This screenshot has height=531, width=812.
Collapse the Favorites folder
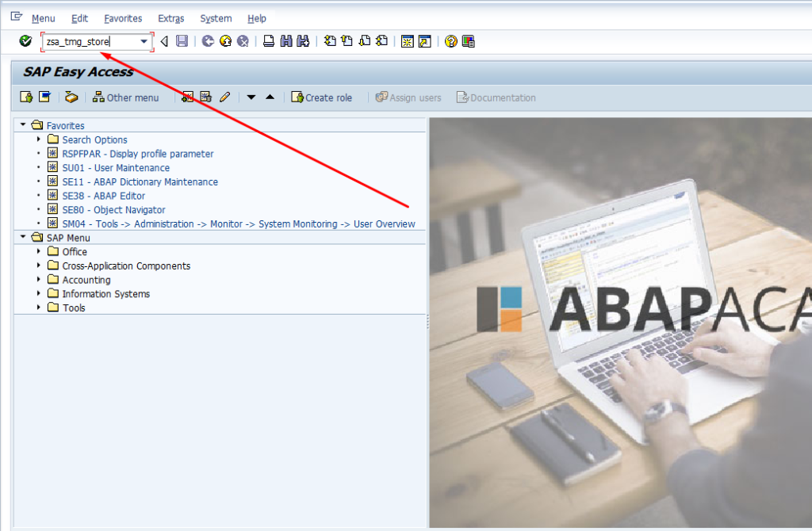point(22,124)
